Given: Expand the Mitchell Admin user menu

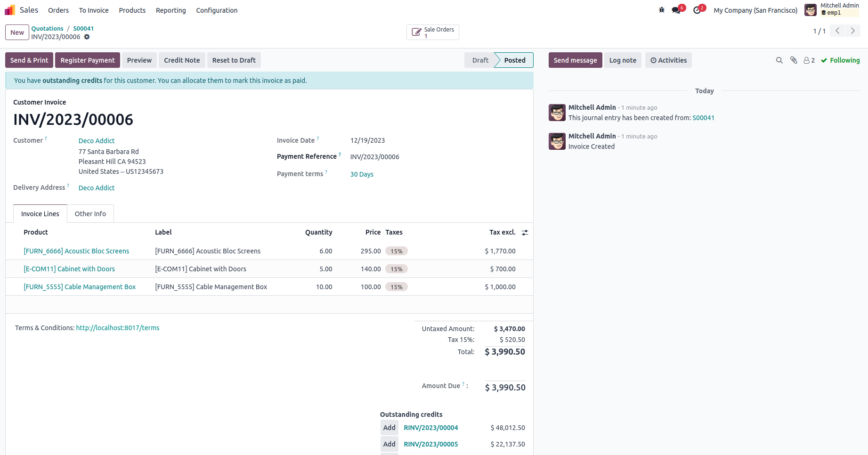Looking at the screenshot, I should [832, 10].
